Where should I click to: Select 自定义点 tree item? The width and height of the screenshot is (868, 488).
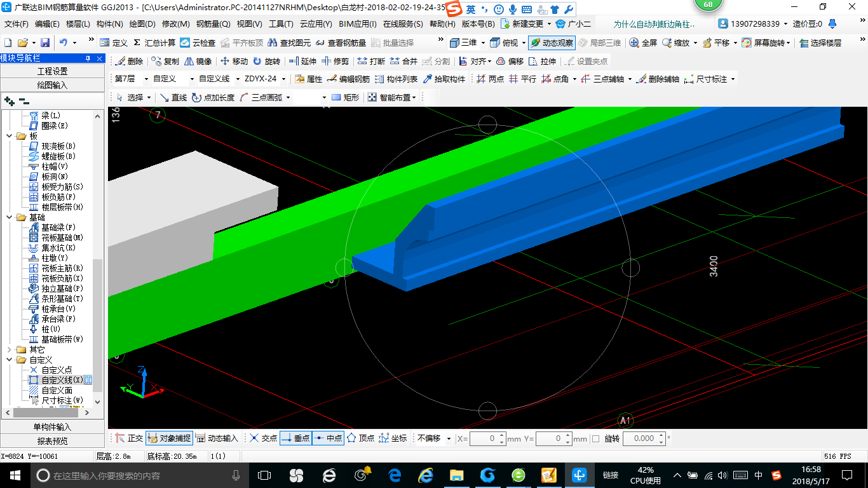51,370
